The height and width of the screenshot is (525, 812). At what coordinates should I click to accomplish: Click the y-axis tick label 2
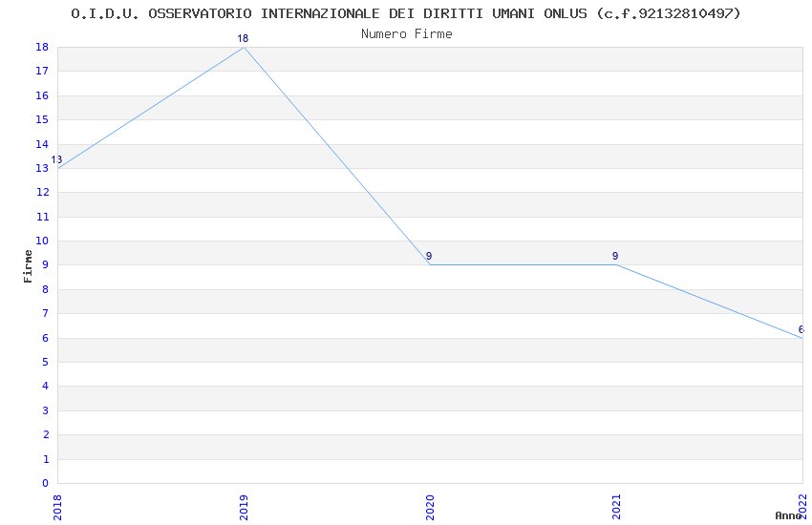click(46, 434)
